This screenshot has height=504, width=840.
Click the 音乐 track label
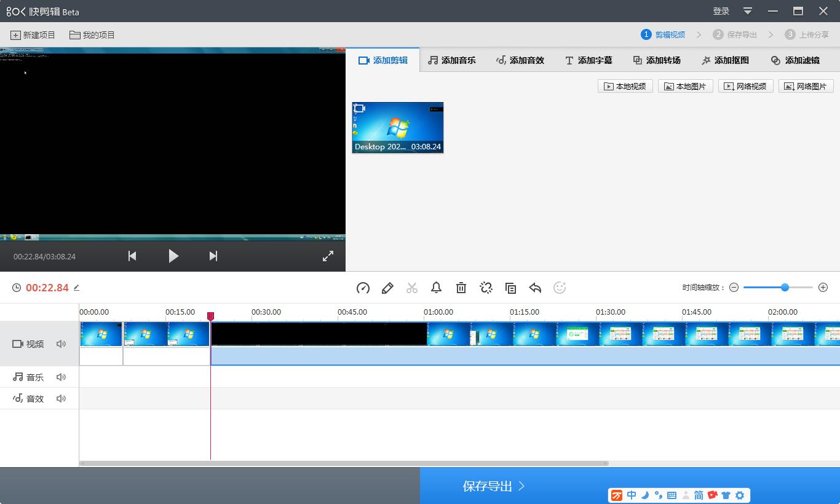(x=28, y=377)
